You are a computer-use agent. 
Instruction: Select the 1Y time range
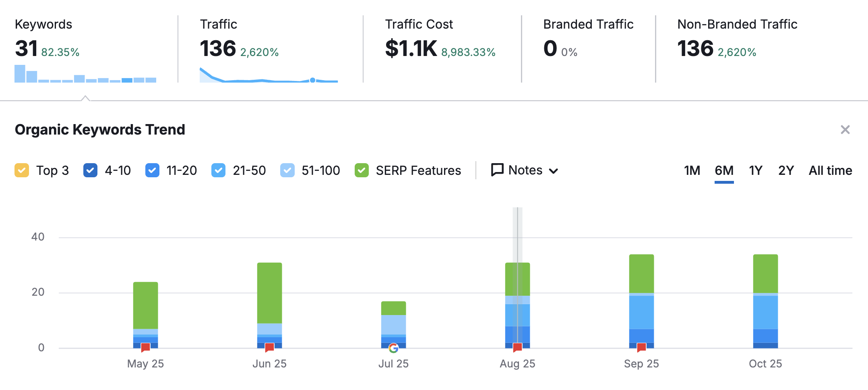(x=755, y=170)
